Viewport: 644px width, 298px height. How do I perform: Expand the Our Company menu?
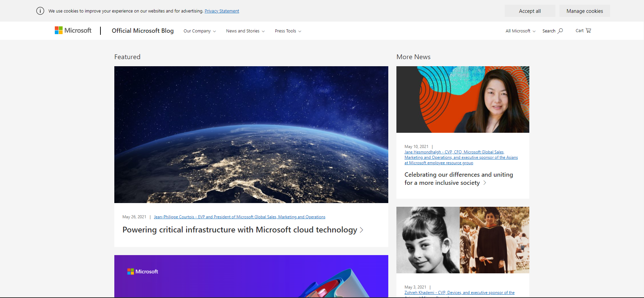(x=200, y=31)
